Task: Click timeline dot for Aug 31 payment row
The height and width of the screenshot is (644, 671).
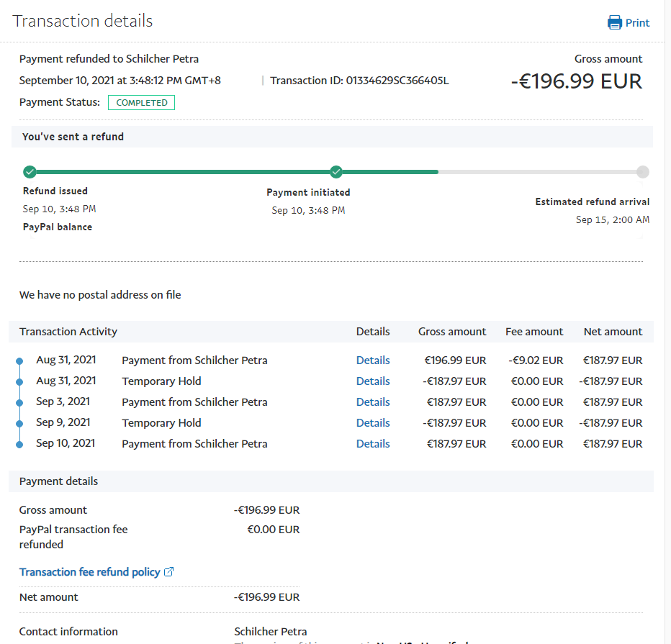Action: point(19,360)
